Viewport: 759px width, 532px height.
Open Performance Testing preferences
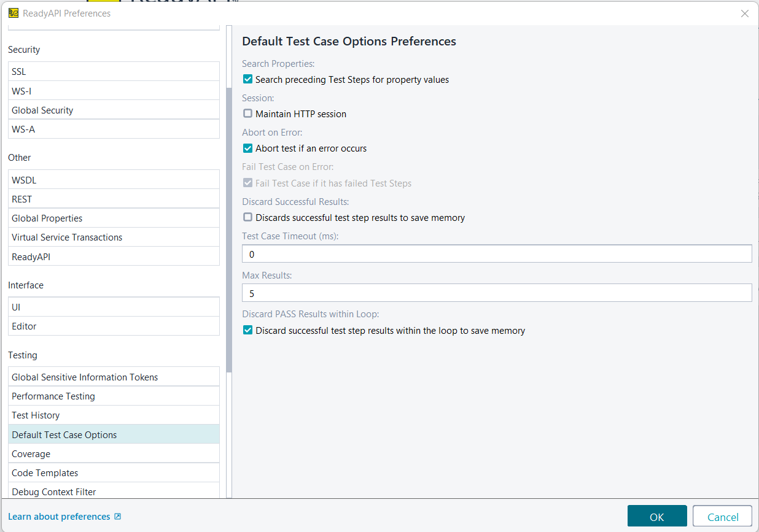(114, 396)
